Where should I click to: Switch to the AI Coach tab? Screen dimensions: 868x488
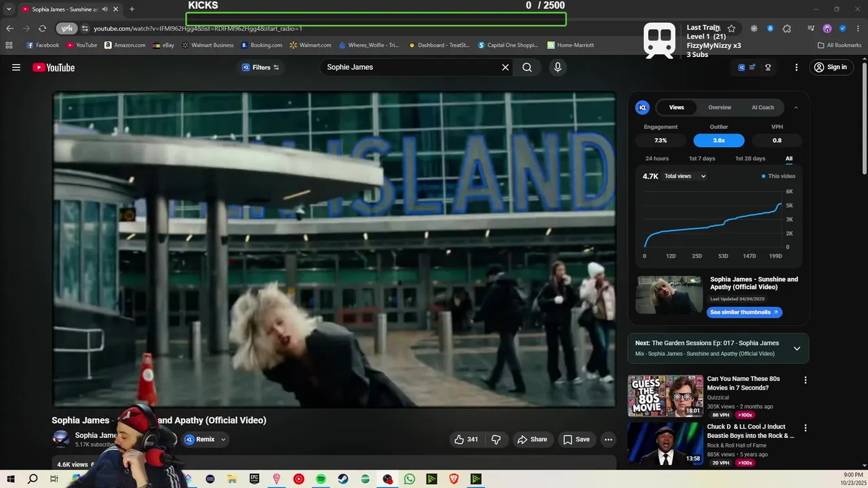(763, 107)
